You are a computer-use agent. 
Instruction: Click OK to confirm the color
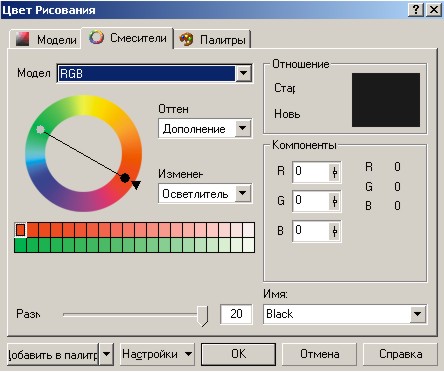click(x=239, y=354)
